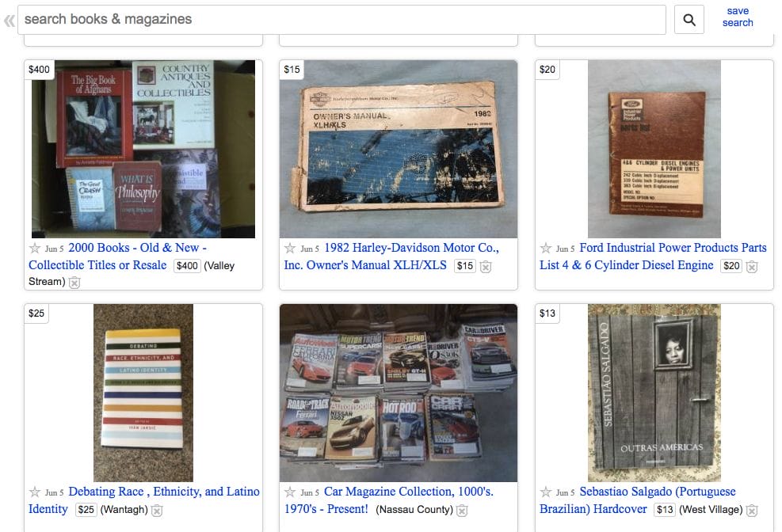The image size is (782, 532).
Task: Star the Ford Industrial Power Products listing
Action: (x=546, y=248)
